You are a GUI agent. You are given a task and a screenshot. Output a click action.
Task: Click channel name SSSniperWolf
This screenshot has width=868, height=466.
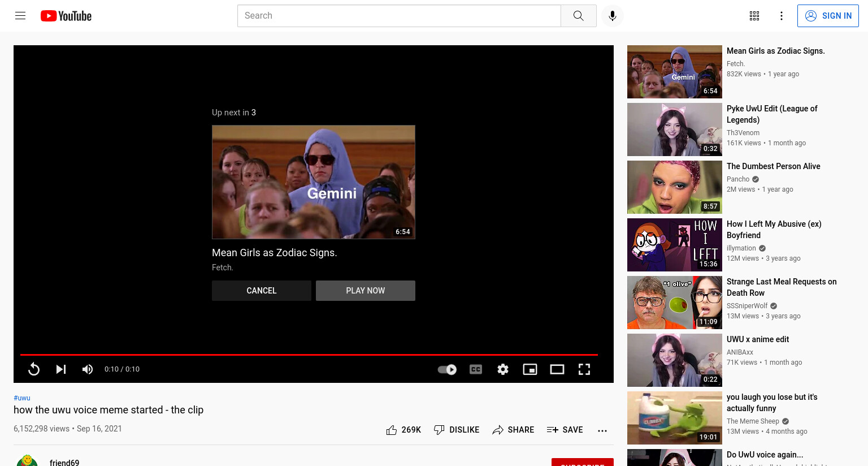point(747,306)
